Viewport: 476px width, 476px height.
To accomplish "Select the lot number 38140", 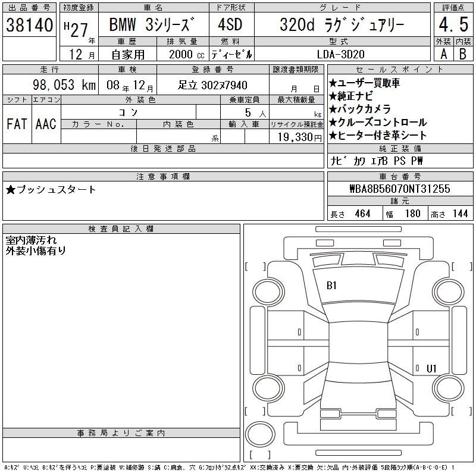I will (x=30, y=25).
